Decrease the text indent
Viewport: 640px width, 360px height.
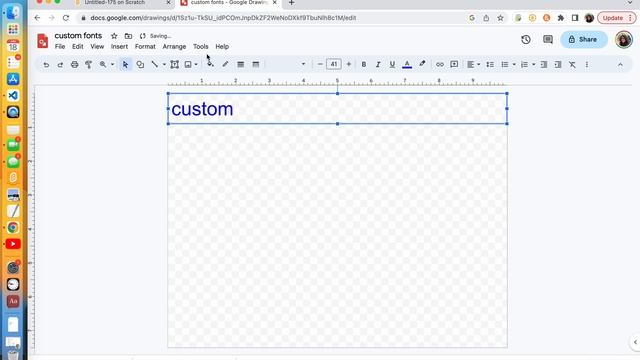pos(544,64)
